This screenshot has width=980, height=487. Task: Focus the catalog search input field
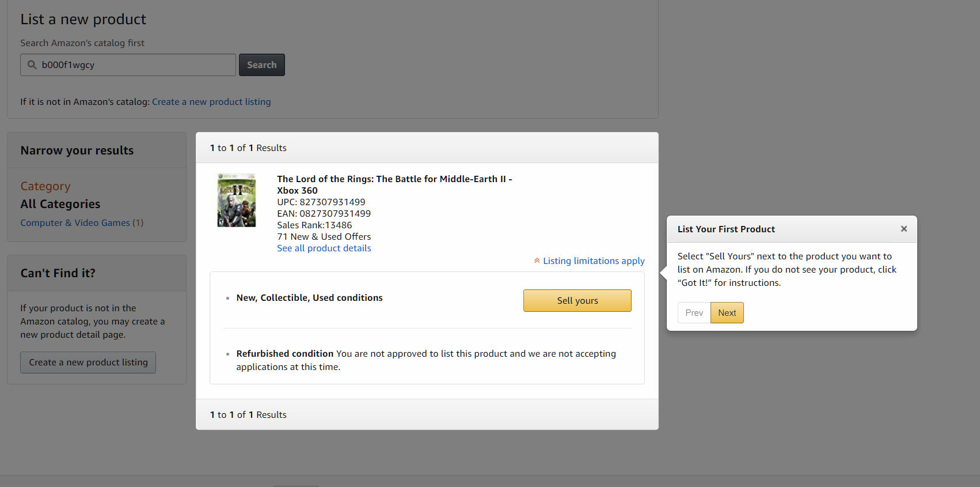[136, 65]
